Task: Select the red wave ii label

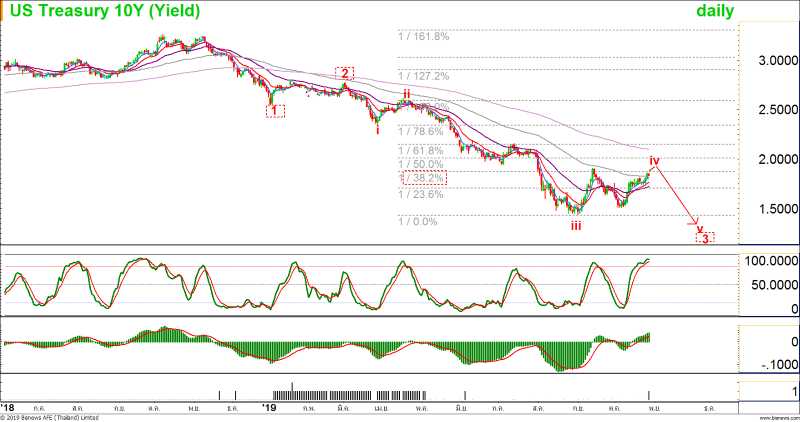Action: point(406,94)
